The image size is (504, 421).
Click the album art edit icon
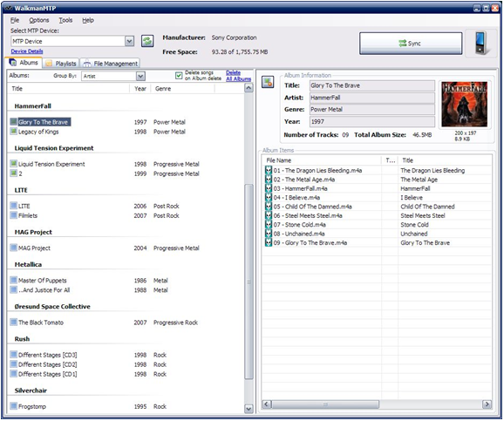(x=268, y=82)
